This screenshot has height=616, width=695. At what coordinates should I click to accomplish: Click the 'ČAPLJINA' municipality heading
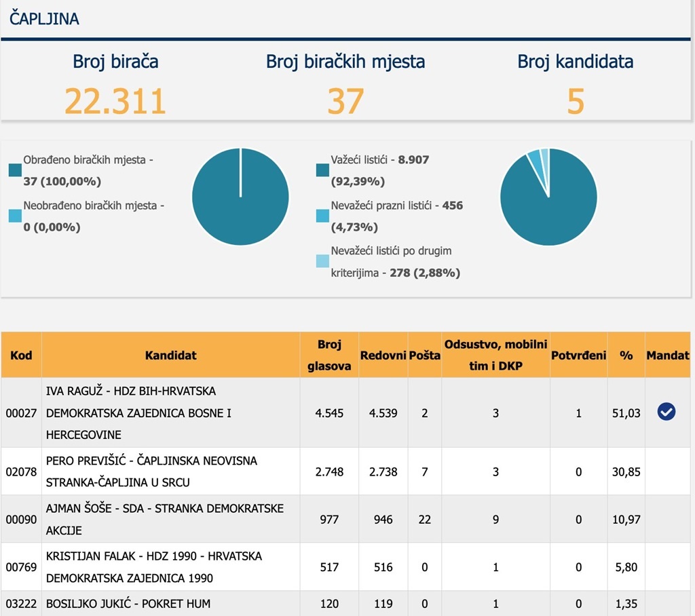44,19
